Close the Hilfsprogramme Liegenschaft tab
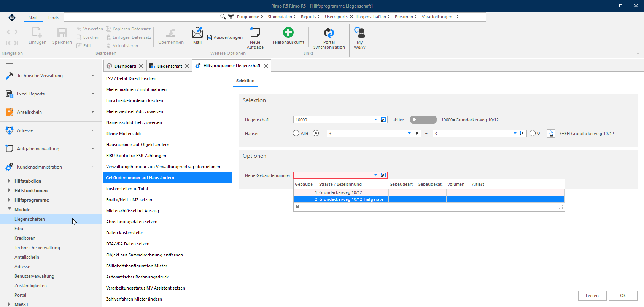Image resolution: width=644 pixels, height=307 pixels. coord(266,66)
